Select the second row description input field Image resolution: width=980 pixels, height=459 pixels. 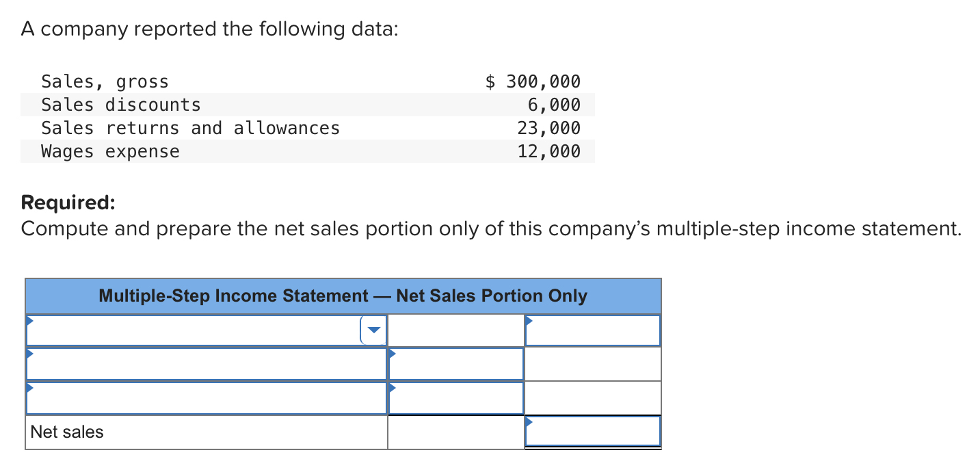click(x=205, y=363)
